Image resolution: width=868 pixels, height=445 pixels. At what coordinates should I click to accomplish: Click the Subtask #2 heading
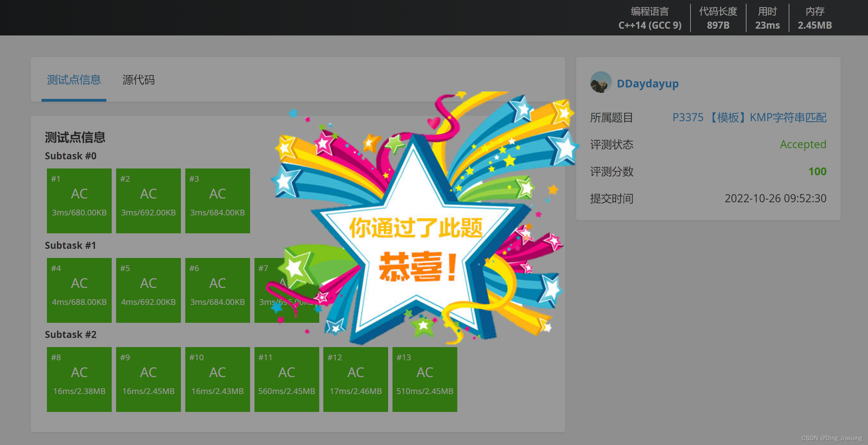71,335
